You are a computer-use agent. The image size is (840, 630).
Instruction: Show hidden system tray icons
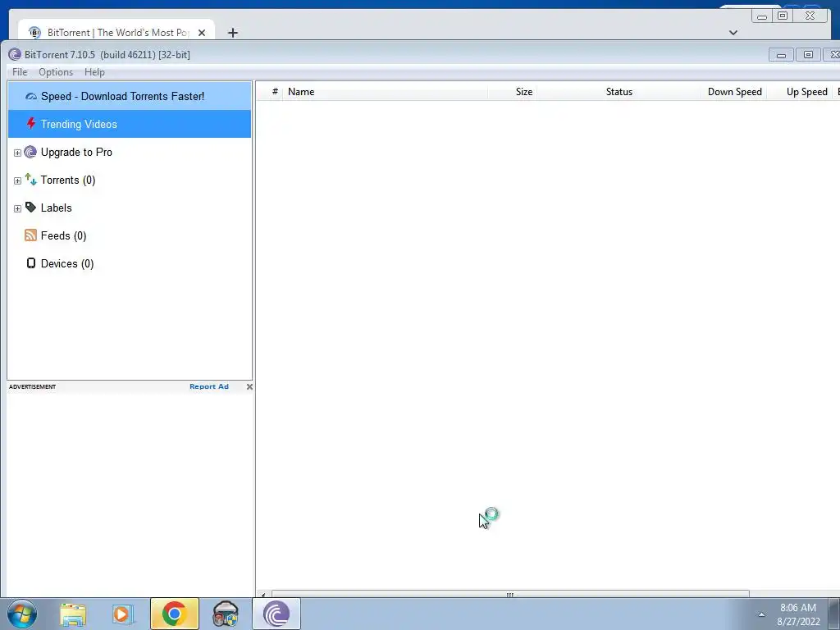(761, 614)
